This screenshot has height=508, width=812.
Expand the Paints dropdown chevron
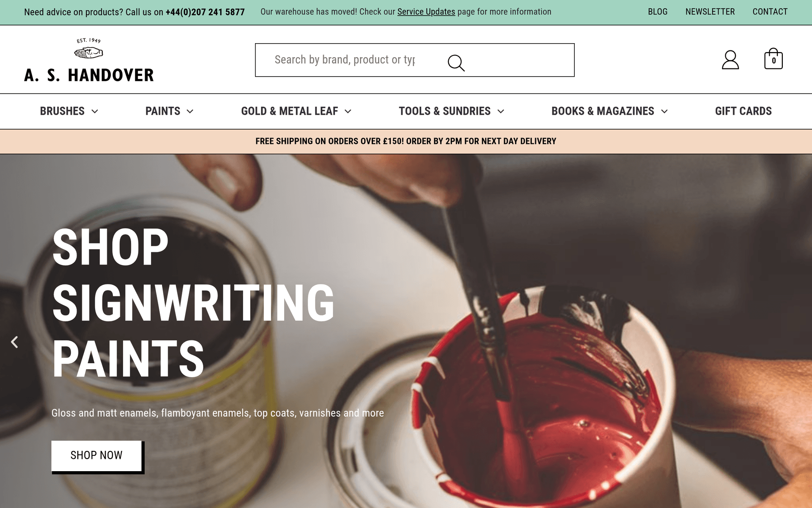190,111
